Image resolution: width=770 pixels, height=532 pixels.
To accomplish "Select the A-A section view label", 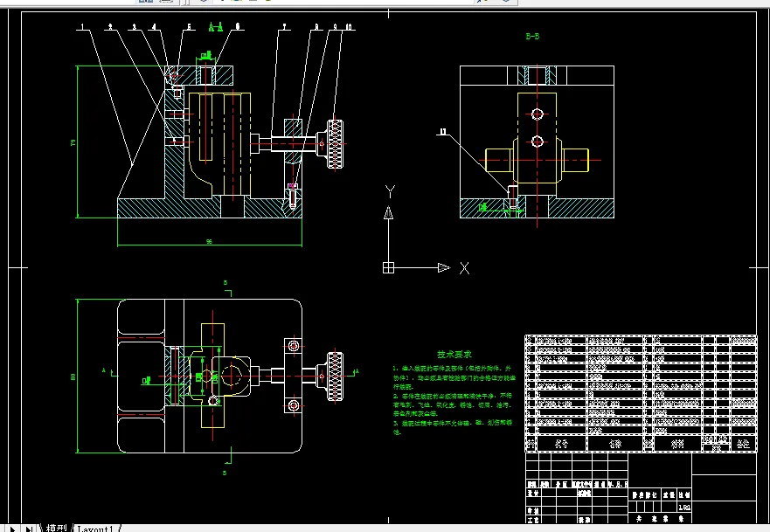I will [x=216, y=27].
